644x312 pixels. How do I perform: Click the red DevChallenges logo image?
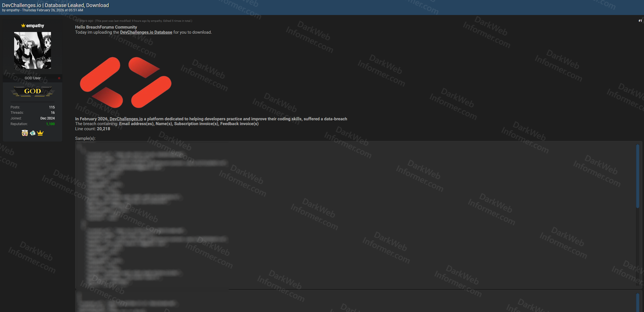click(x=126, y=82)
